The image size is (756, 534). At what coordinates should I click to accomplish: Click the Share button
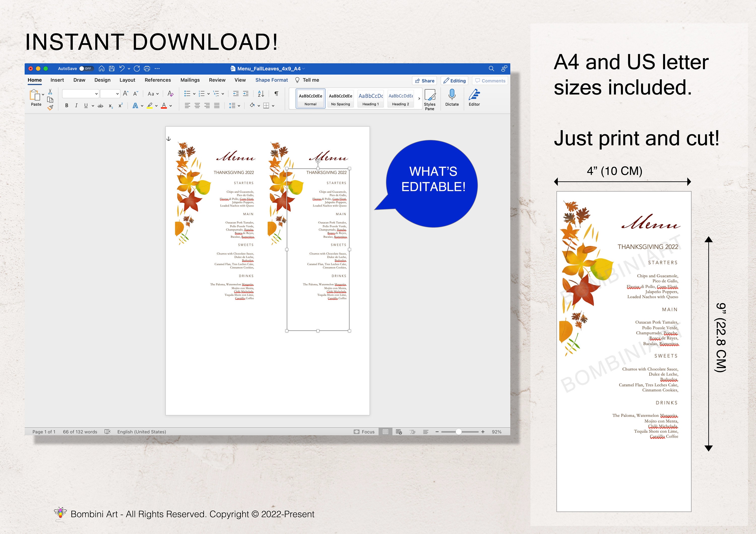click(424, 81)
